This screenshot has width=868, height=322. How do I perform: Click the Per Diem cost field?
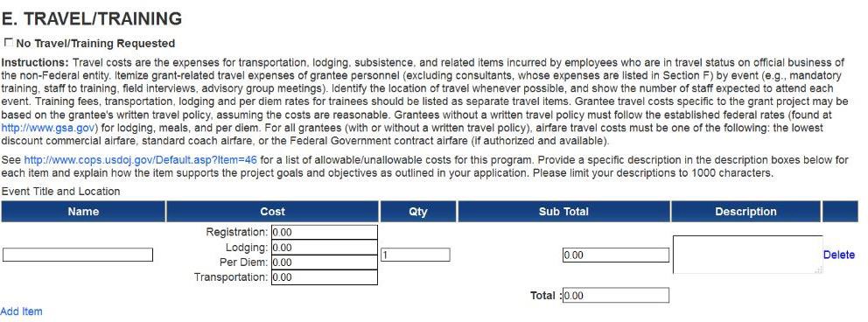pyautogui.click(x=324, y=262)
